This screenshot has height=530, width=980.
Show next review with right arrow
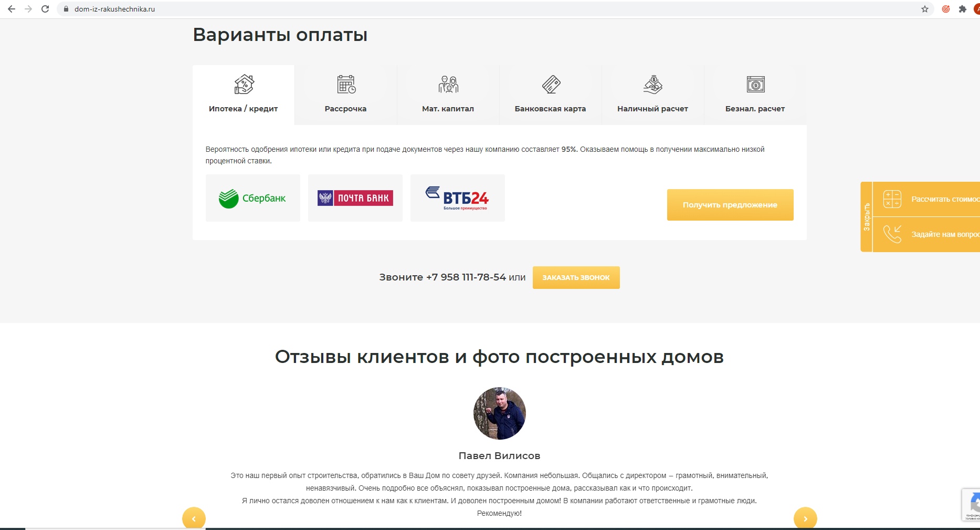pos(805,518)
